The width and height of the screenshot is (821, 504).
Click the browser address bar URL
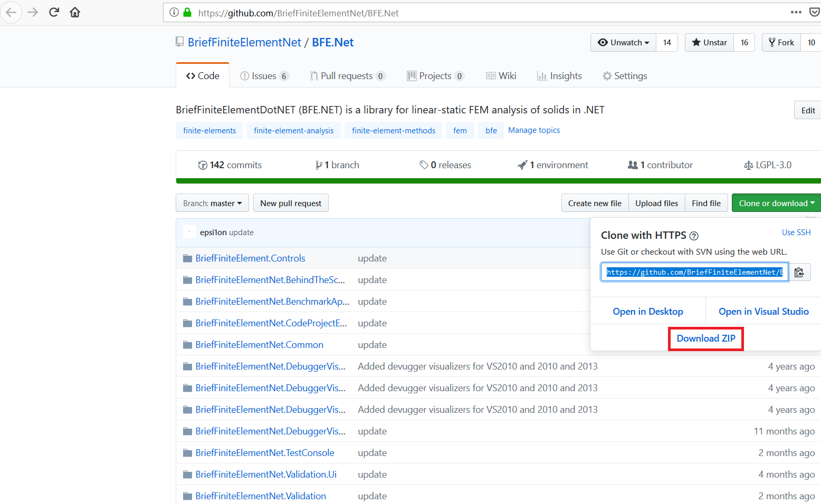pyautogui.click(x=299, y=13)
